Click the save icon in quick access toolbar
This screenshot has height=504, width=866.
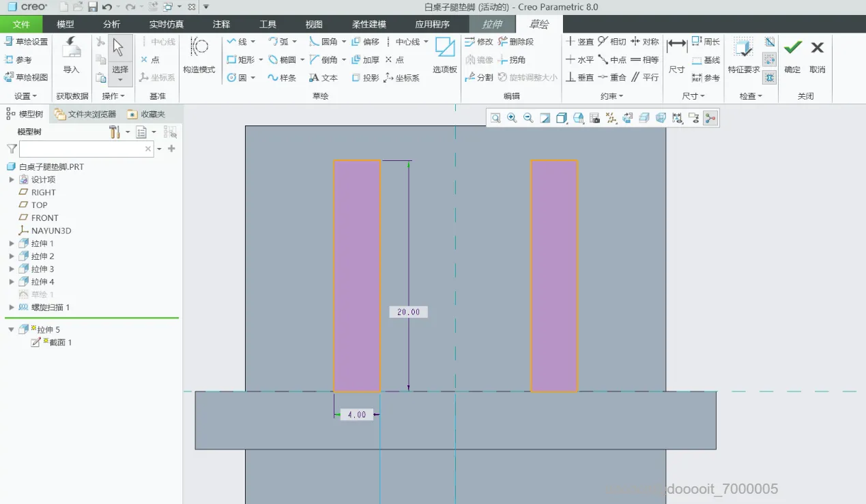(93, 7)
